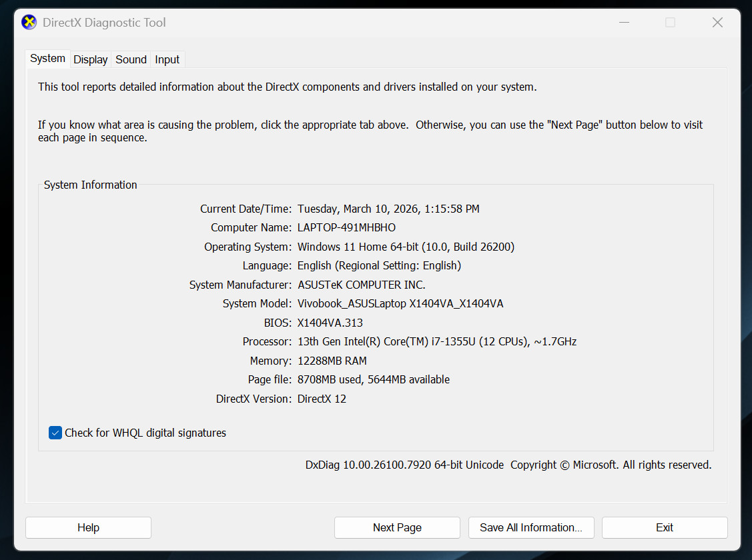Click Save All Information button

(x=531, y=527)
